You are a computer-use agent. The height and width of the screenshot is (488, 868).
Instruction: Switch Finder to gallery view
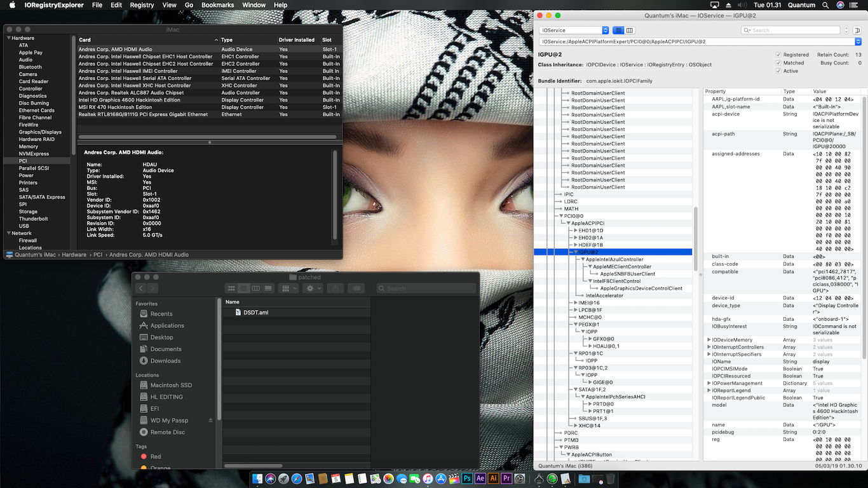(268, 288)
